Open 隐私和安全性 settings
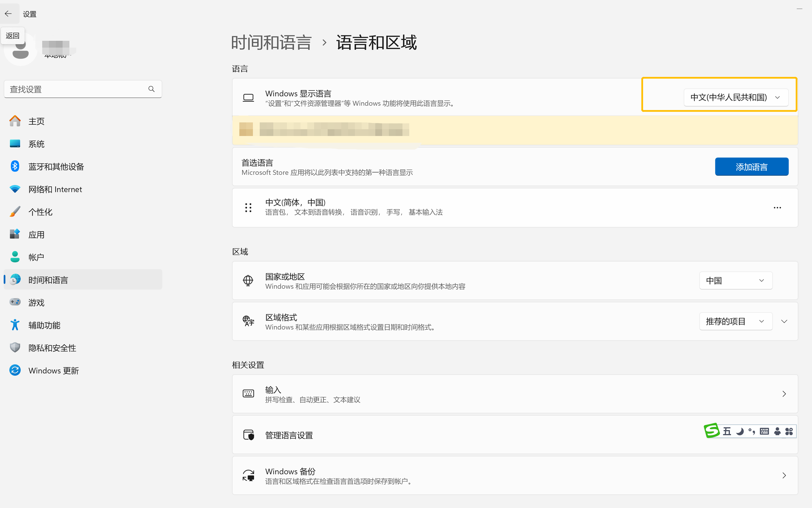Image resolution: width=812 pixels, height=508 pixels. (x=83, y=348)
